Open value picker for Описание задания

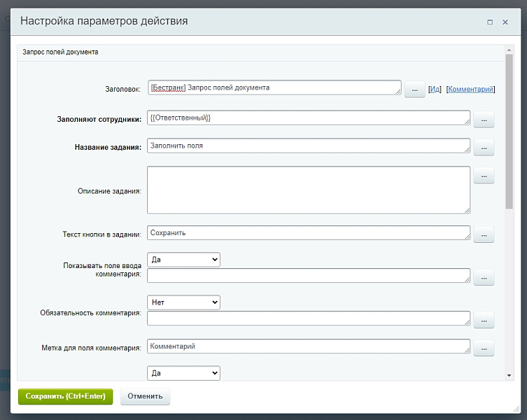click(484, 176)
